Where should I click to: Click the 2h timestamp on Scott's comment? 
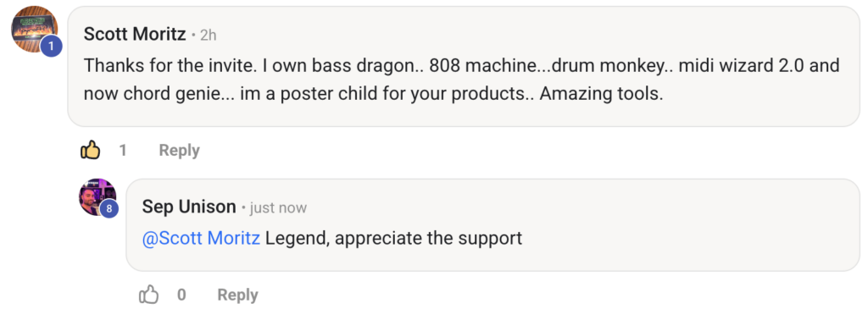209,36
